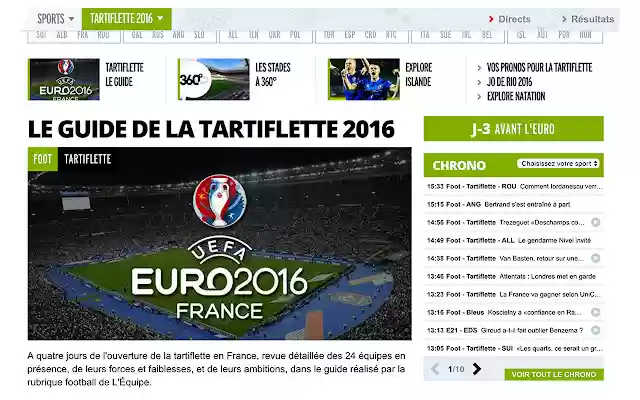Click the 360° stadium thumbnail
The width and height of the screenshot is (640, 400).
(x=213, y=79)
